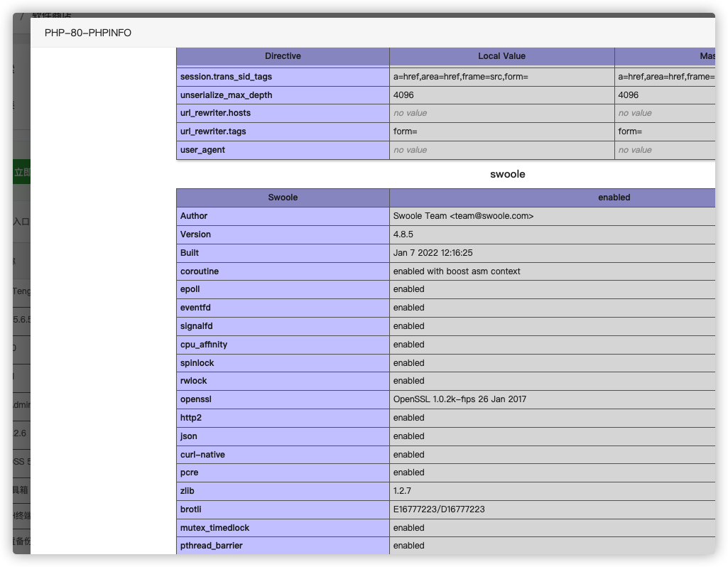
Task: Select the unserialize_max_depth directive cell
Action: (283, 95)
